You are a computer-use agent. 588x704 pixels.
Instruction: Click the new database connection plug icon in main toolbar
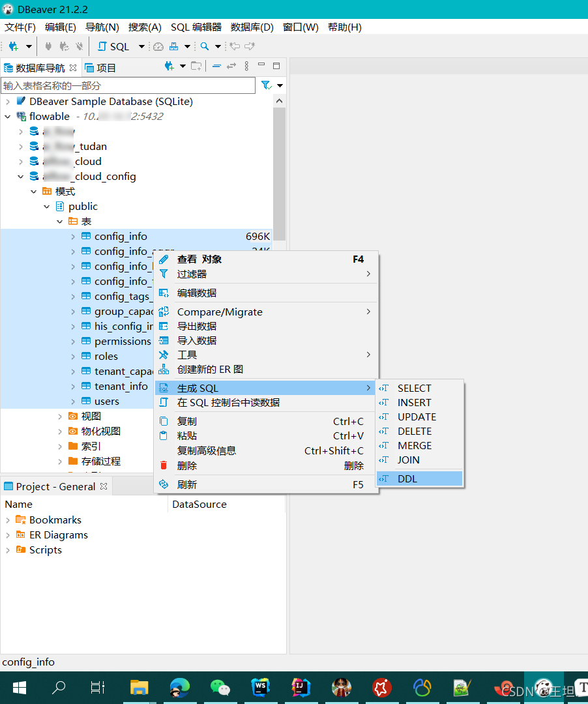(14, 46)
